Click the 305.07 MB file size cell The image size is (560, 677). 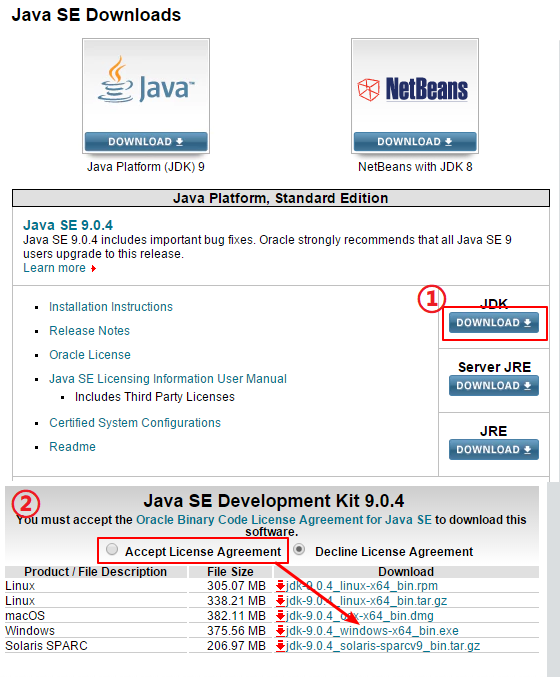click(x=236, y=586)
